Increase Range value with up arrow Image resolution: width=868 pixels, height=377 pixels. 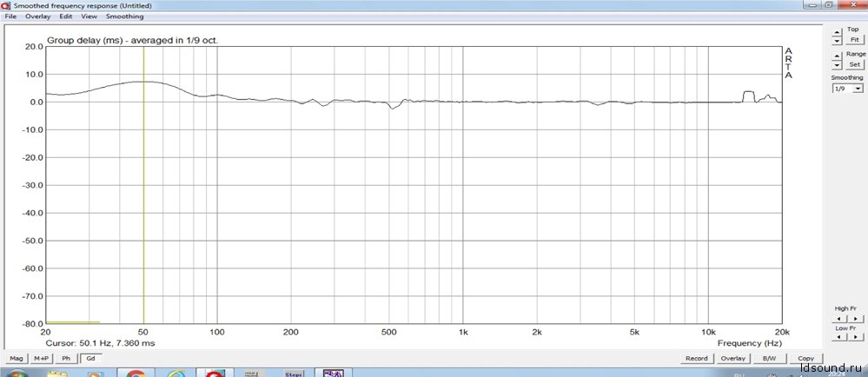[x=837, y=57]
